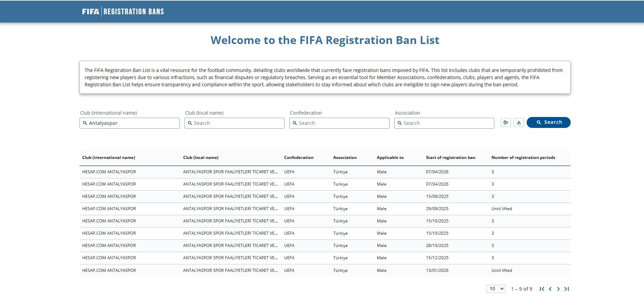644x307 pixels.
Task: Click the search icon in Confederation field
Action: pos(295,123)
